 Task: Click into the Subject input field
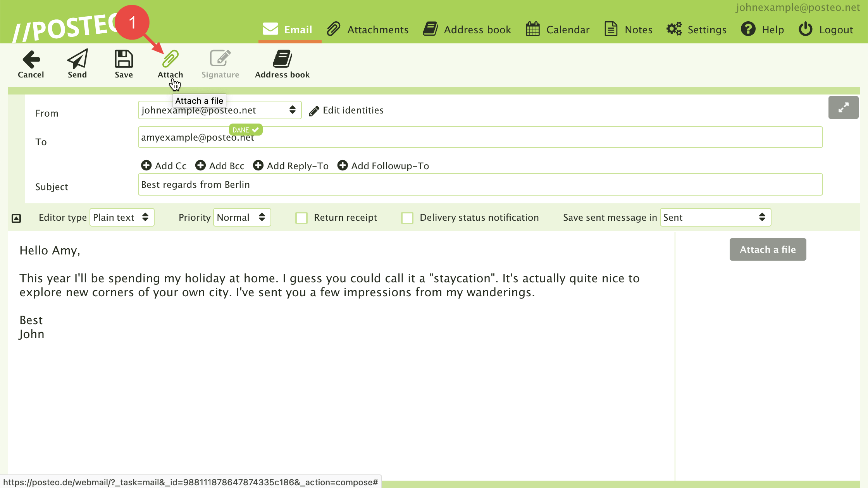click(x=480, y=184)
